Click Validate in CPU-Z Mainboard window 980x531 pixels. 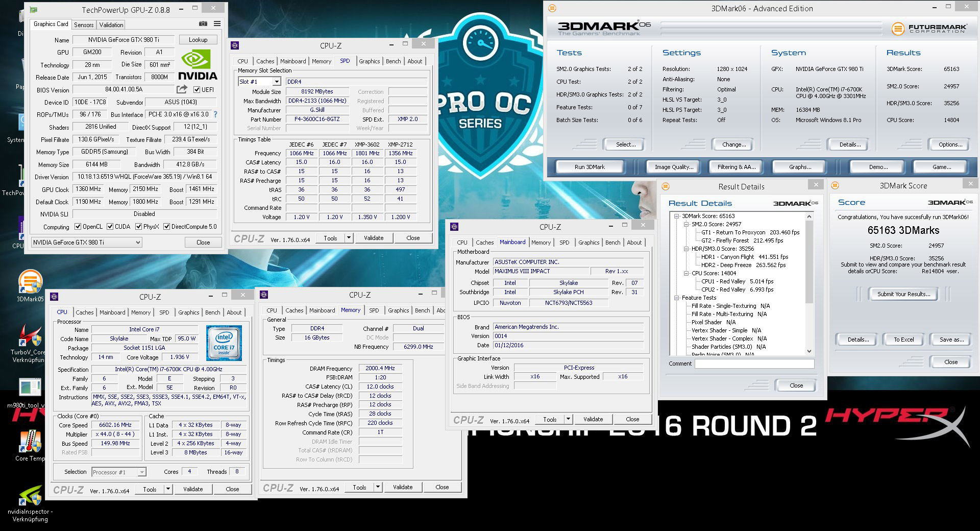click(593, 419)
